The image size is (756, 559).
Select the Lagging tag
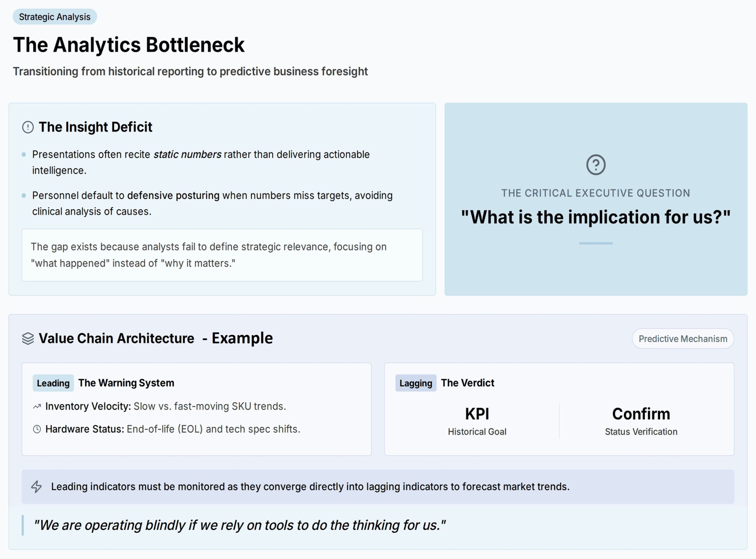[x=416, y=383]
